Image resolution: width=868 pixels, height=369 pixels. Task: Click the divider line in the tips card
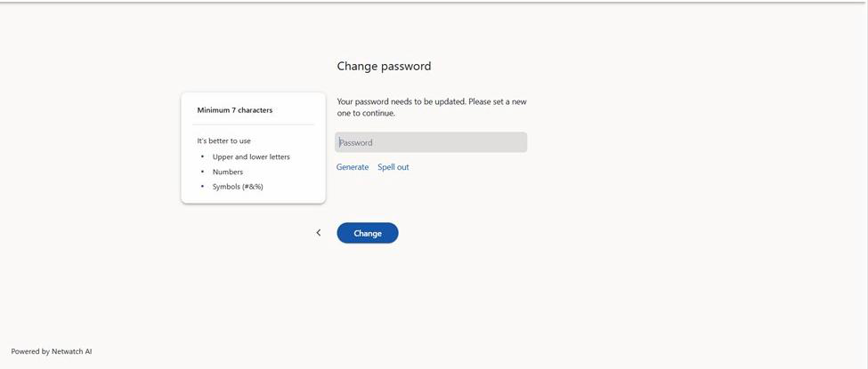(x=253, y=125)
